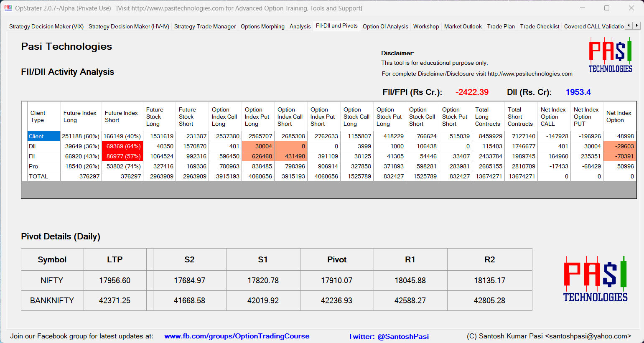Click the Net Index Option CALL column header
The image size is (644, 343).
[x=554, y=117]
